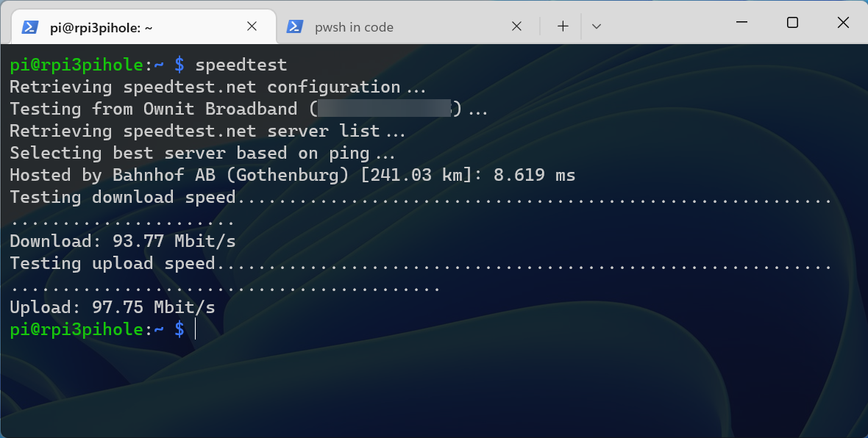Click the Upload: 97.75 Mbit/s text
The image size is (868, 438).
(112, 307)
